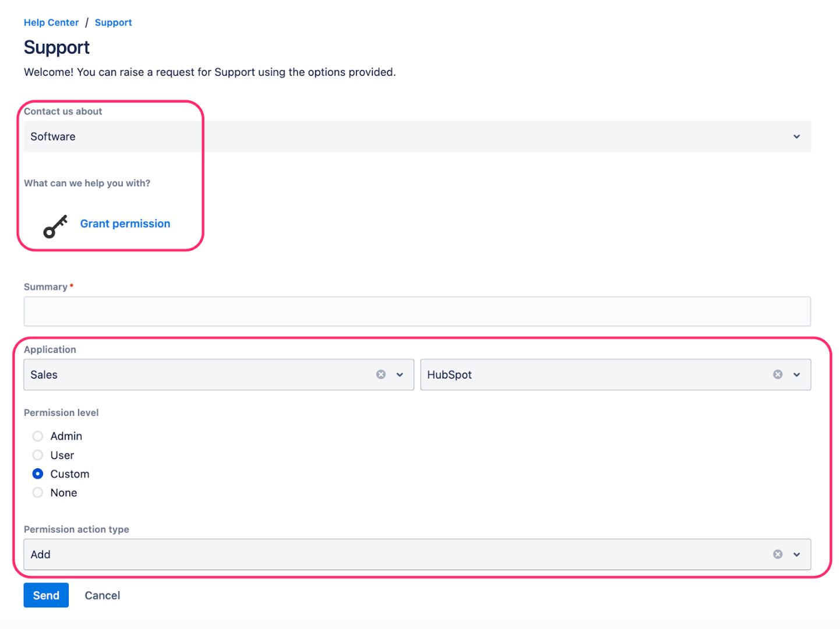The width and height of the screenshot is (840, 629).
Task: Clear the HubSpot selection with the x icon
Action: (778, 374)
